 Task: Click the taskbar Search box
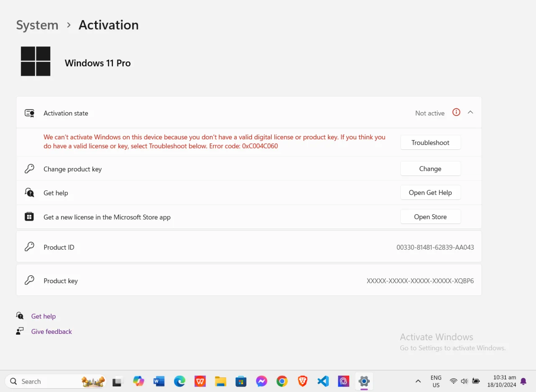(x=56, y=381)
